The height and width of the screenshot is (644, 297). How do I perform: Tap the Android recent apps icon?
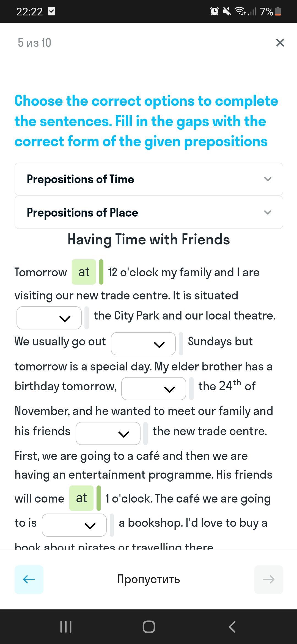[66, 627]
